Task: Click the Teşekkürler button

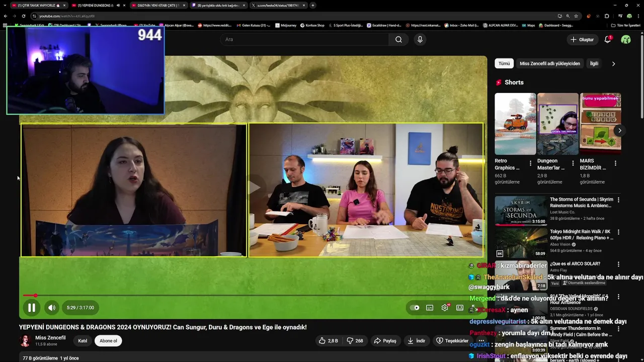Action: [452, 341]
